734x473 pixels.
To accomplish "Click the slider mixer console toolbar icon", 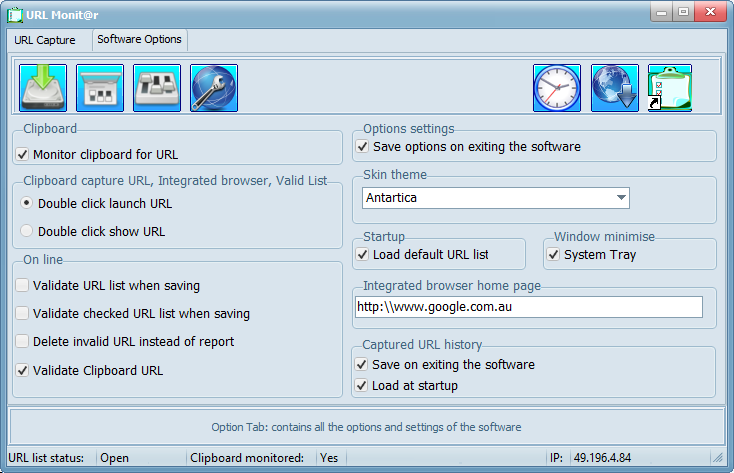I will pos(157,88).
